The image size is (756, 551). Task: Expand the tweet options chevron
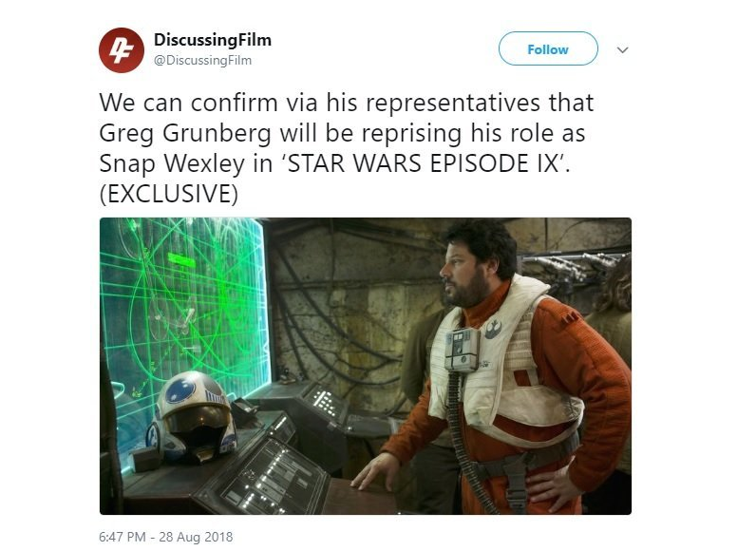pos(622,50)
